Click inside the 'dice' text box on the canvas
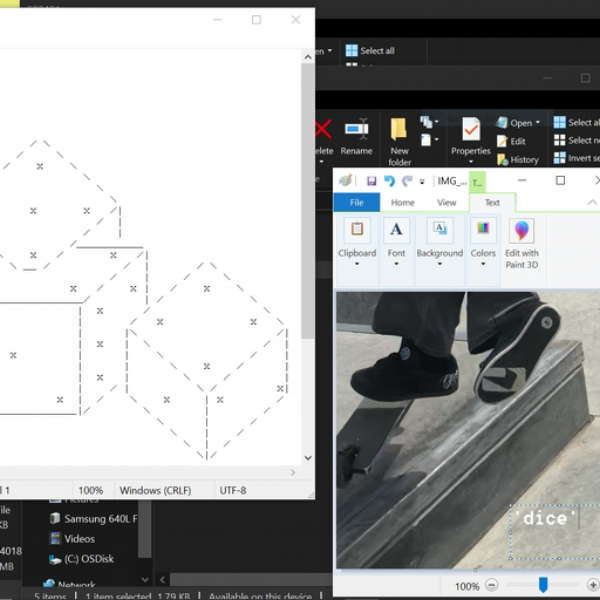 pyautogui.click(x=555, y=531)
